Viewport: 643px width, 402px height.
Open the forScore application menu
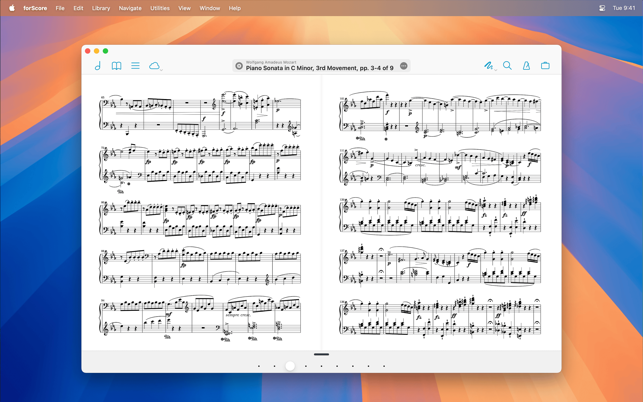(35, 8)
